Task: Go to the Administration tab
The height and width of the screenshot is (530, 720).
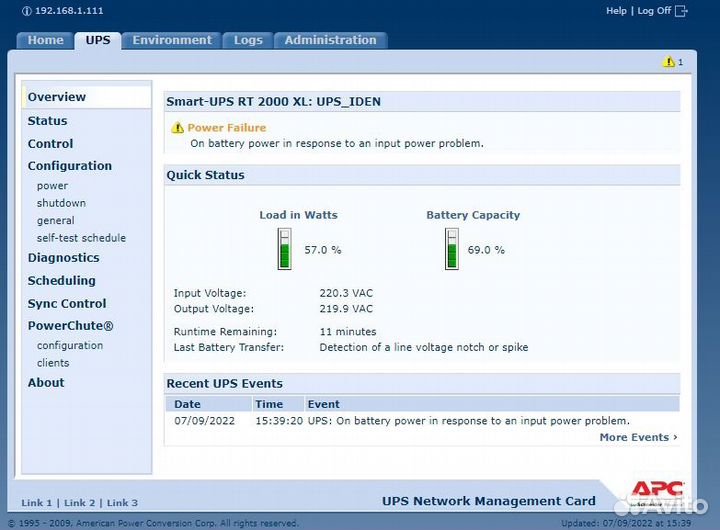Action: coord(330,40)
